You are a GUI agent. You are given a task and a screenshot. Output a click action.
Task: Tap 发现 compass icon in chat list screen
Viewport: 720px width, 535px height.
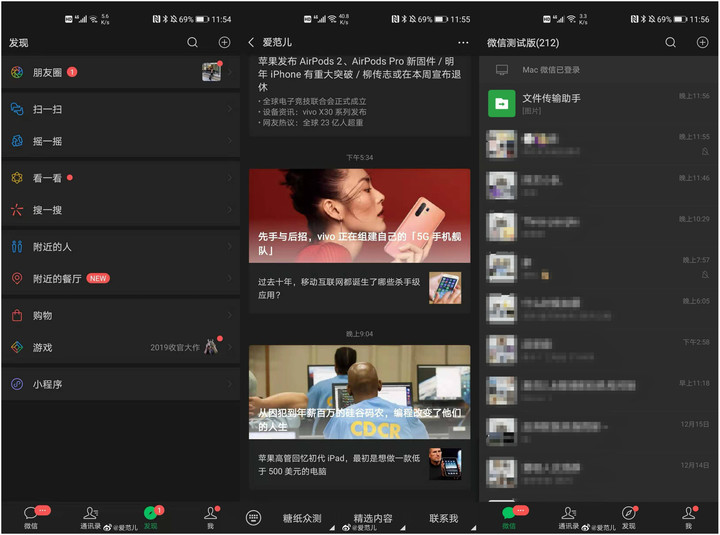tap(628, 512)
